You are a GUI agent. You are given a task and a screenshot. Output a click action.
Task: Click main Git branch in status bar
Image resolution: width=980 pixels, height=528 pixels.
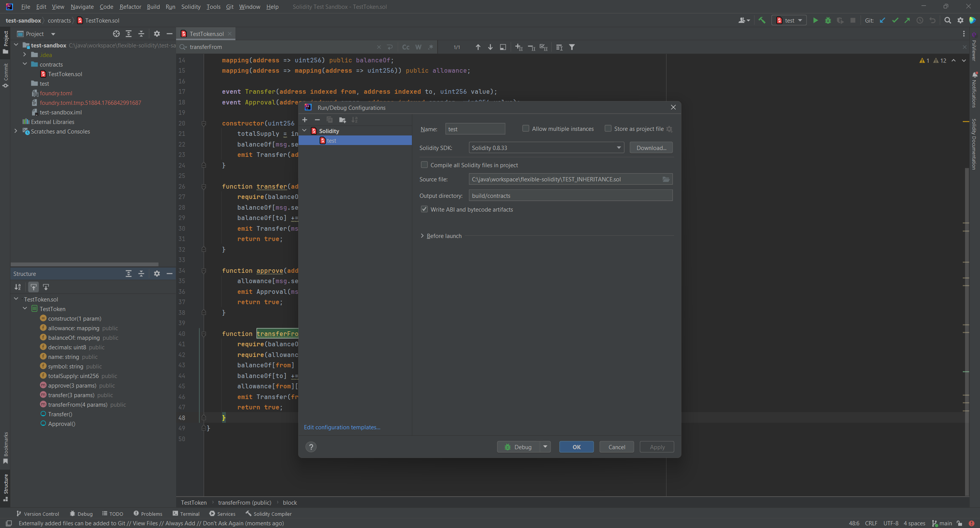[942, 523]
